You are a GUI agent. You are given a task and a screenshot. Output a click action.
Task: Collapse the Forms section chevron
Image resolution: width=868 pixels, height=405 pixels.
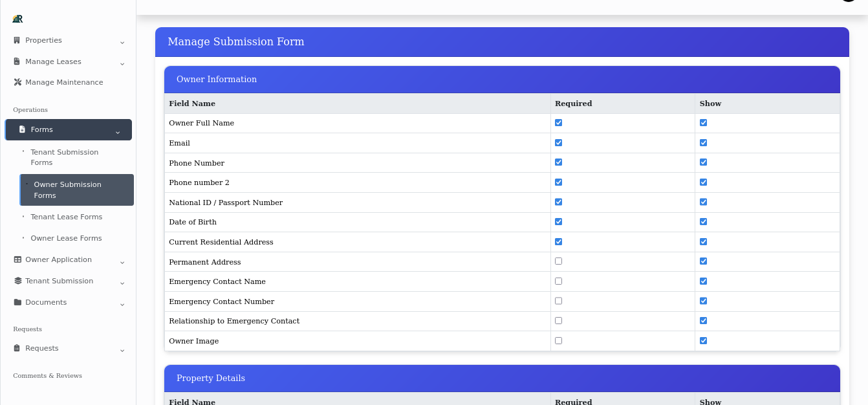click(118, 131)
